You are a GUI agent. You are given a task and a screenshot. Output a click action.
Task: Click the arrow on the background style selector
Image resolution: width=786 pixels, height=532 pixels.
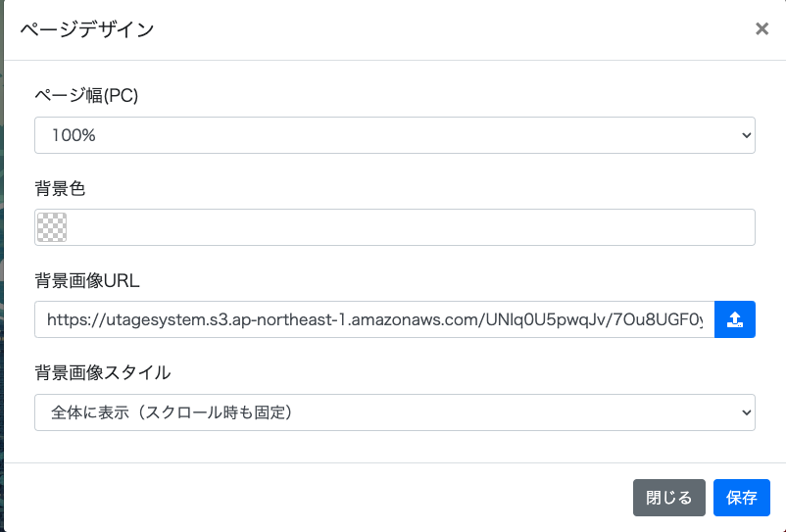point(746,412)
